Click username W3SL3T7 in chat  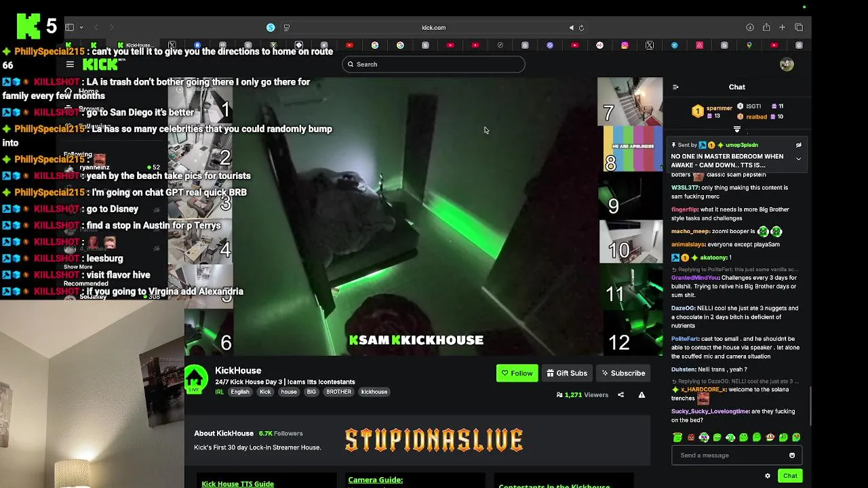pos(684,188)
